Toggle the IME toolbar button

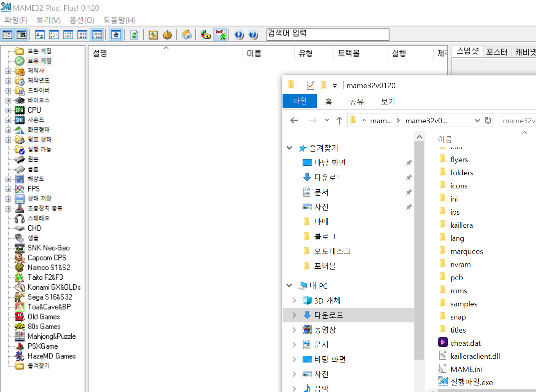(x=220, y=35)
